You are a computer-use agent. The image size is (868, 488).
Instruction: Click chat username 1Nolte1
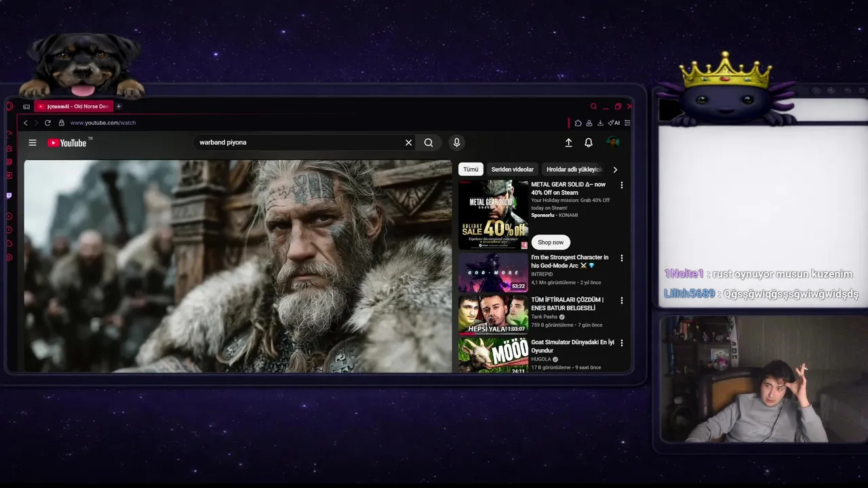click(684, 274)
